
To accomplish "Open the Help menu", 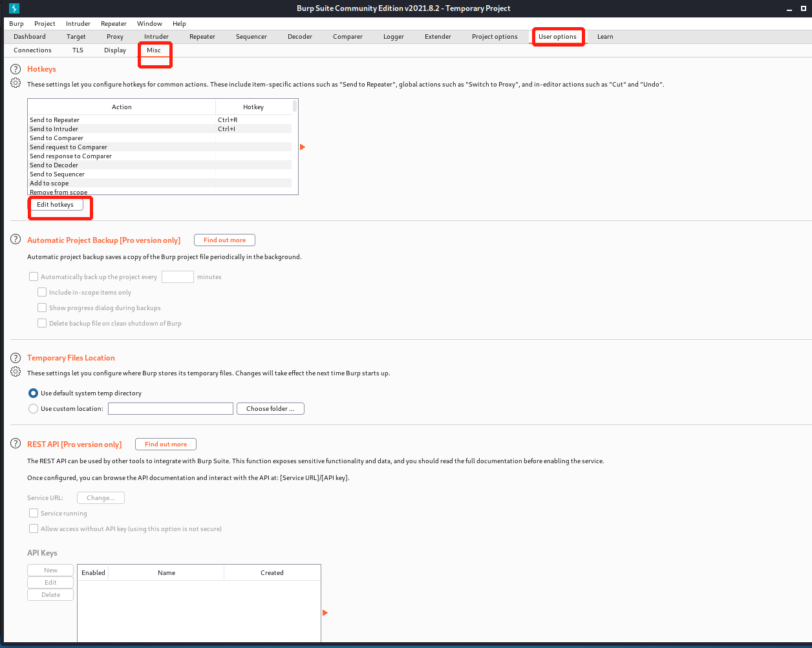I will click(179, 24).
